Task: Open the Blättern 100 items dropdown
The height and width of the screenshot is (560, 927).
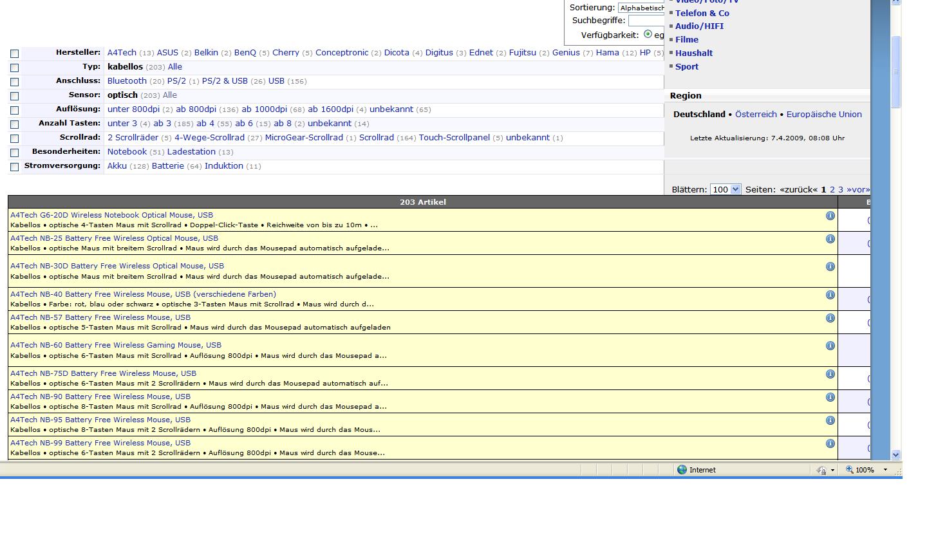Action: coord(726,189)
